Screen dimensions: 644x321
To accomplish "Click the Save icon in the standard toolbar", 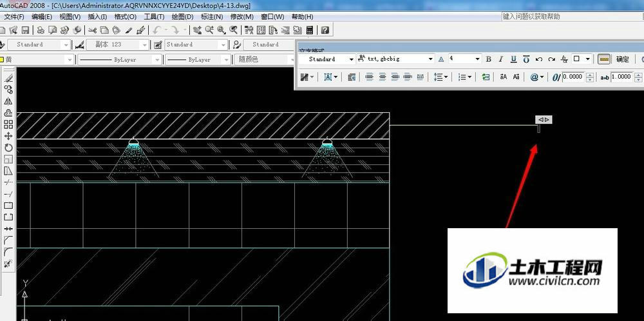I will [25, 30].
